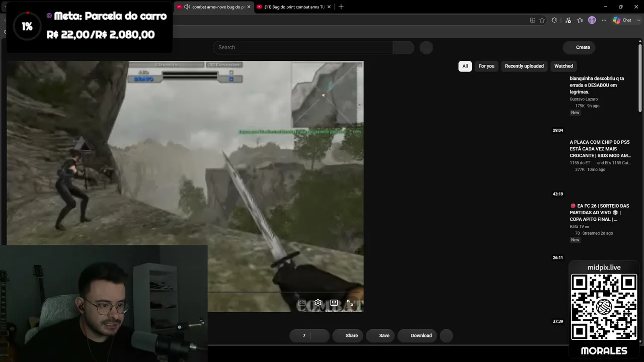This screenshot has width=644, height=362.
Task: Select the All filter chip
Action: click(x=465, y=66)
